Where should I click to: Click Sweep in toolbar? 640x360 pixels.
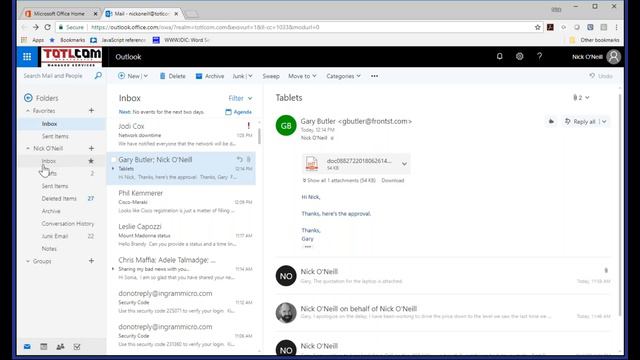pos(271,76)
